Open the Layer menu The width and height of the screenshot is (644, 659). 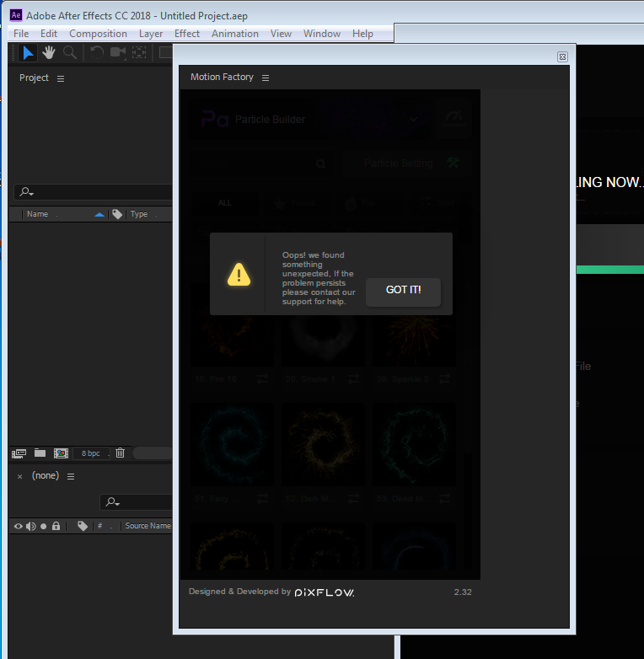coord(151,34)
